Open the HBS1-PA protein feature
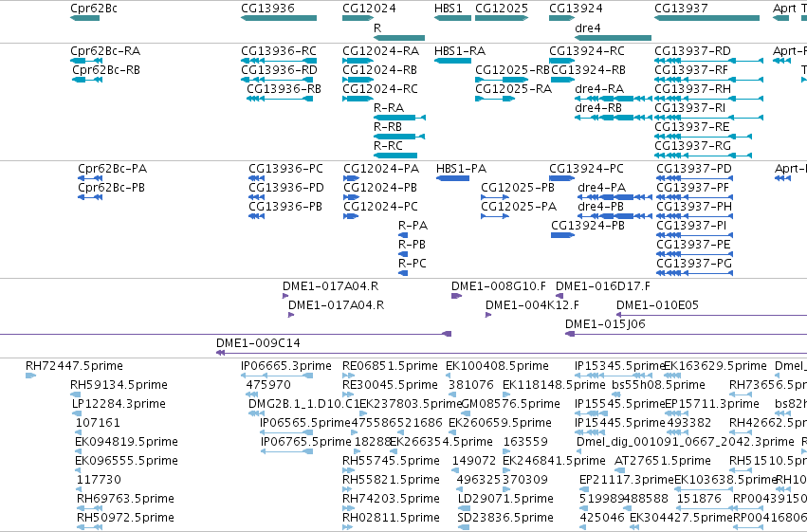The image size is (807, 532). pos(453,178)
